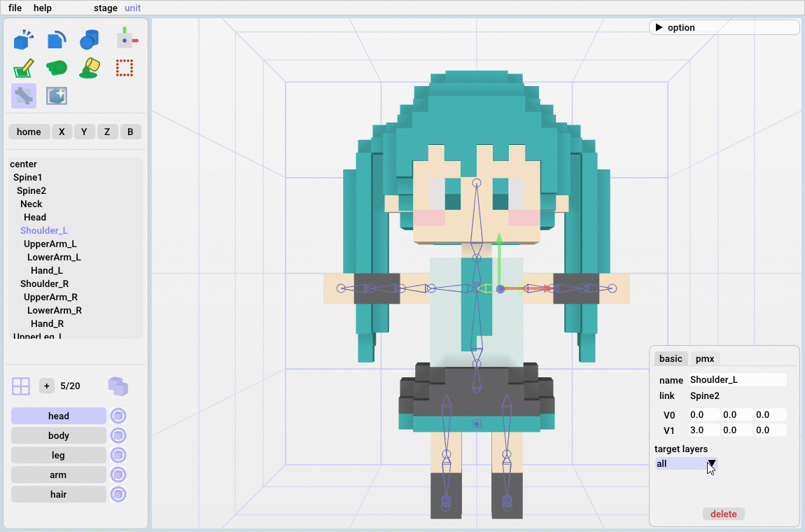Click the X axis view button
The image size is (805, 532).
click(62, 132)
